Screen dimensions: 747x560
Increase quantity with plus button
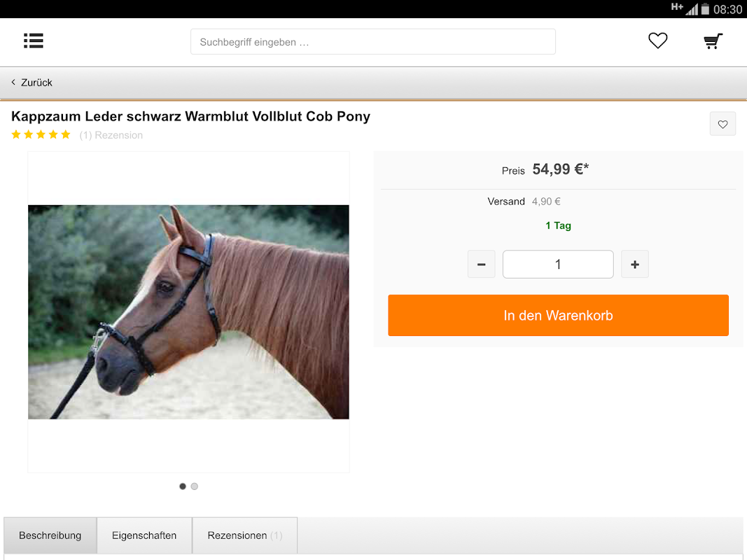634,265
